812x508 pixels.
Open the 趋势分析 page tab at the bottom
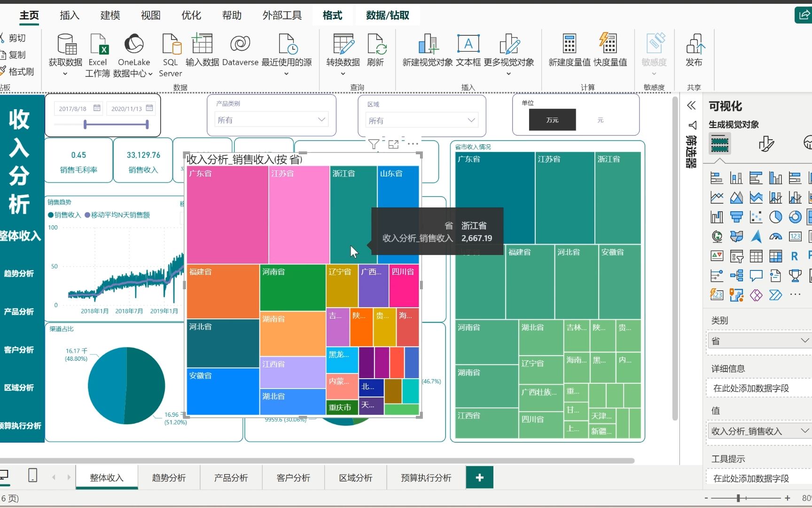click(169, 477)
